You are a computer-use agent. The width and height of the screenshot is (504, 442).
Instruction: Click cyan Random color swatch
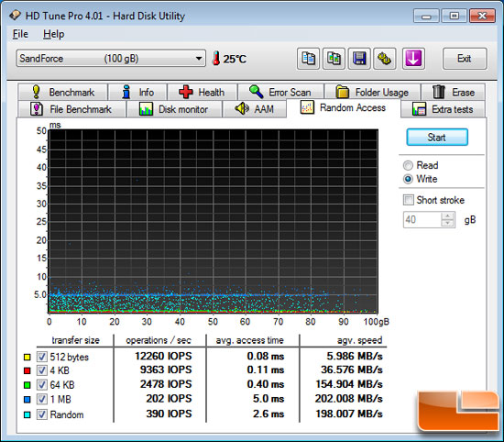pyautogui.click(x=27, y=414)
